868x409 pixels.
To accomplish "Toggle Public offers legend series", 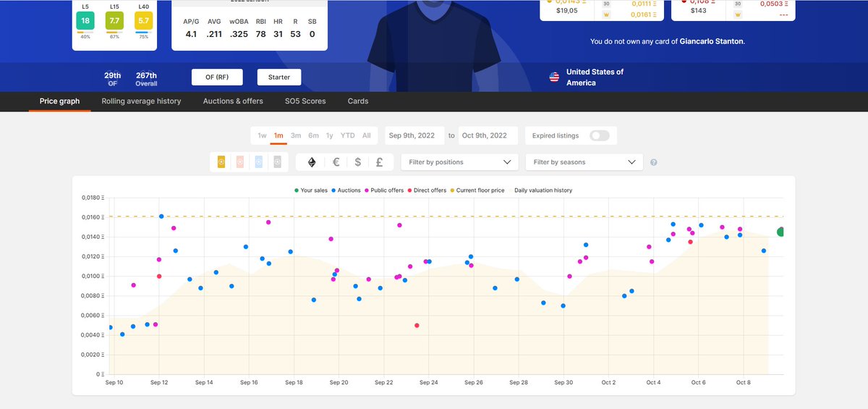I will [385, 190].
